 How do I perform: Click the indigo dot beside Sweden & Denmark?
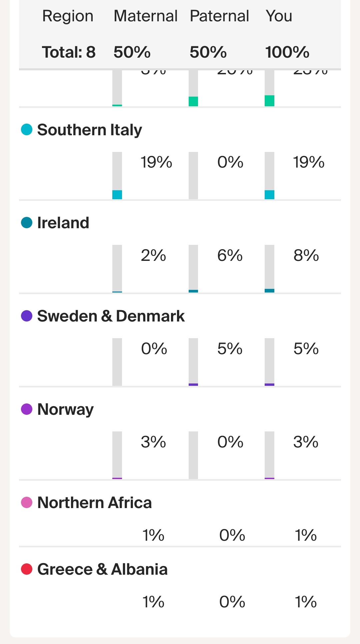[x=27, y=316]
